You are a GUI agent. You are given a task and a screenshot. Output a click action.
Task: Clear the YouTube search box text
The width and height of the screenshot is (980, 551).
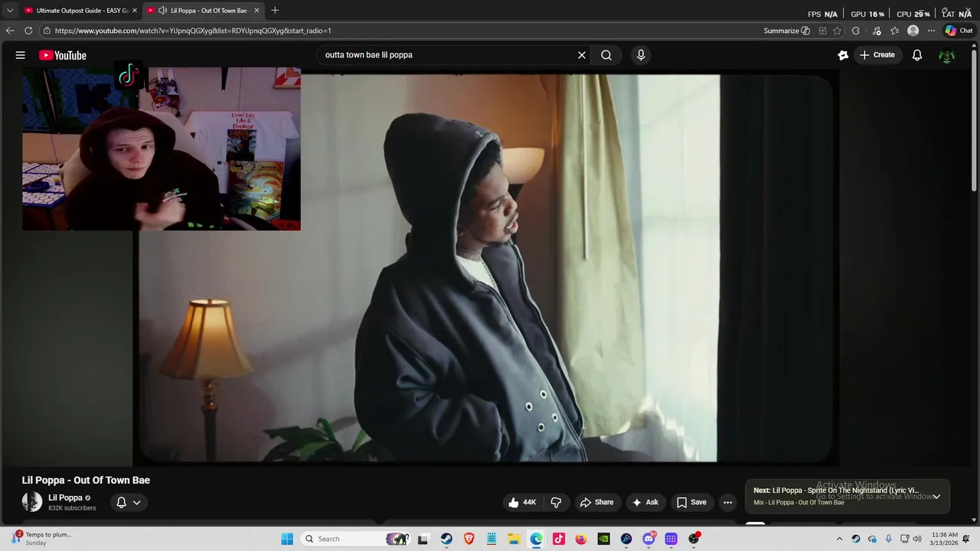coord(582,55)
